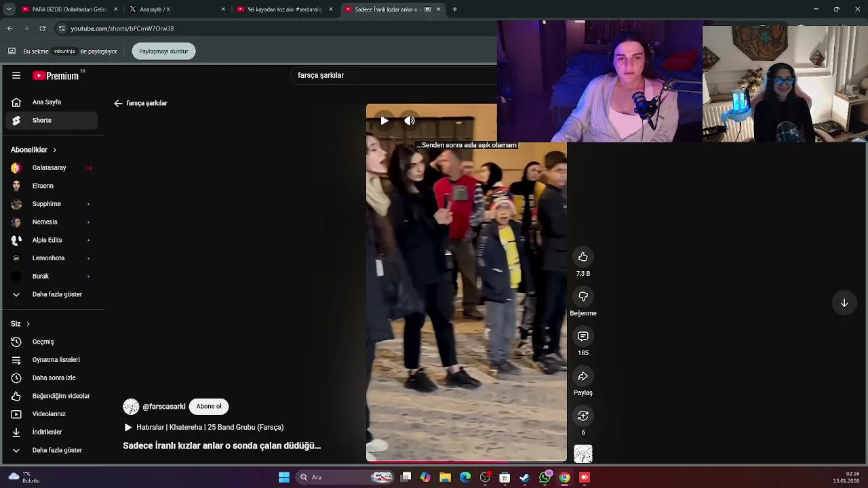
Task: Open Microsoft Edge from taskbar
Action: tap(465, 478)
